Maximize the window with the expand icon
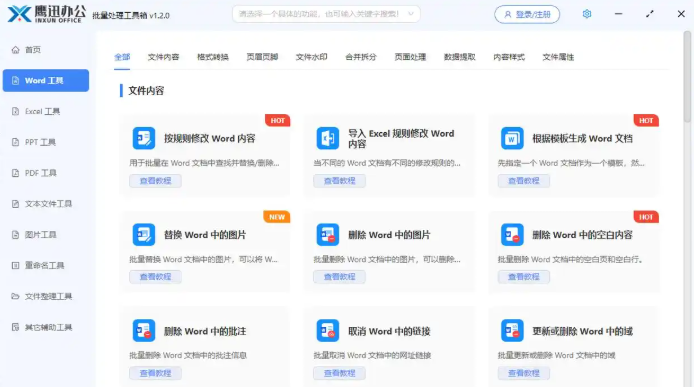Image resolution: width=694 pixels, height=387 pixels. [x=650, y=14]
